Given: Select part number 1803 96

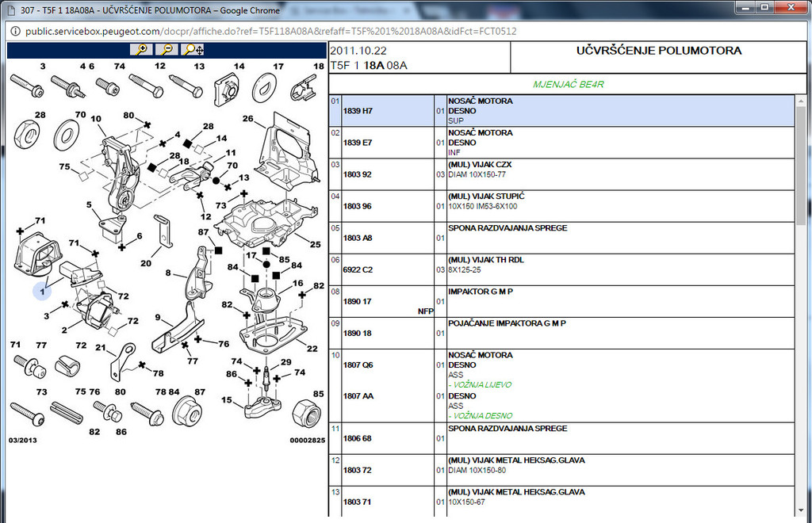Looking at the screenshot, I should [x=358, y=206].
